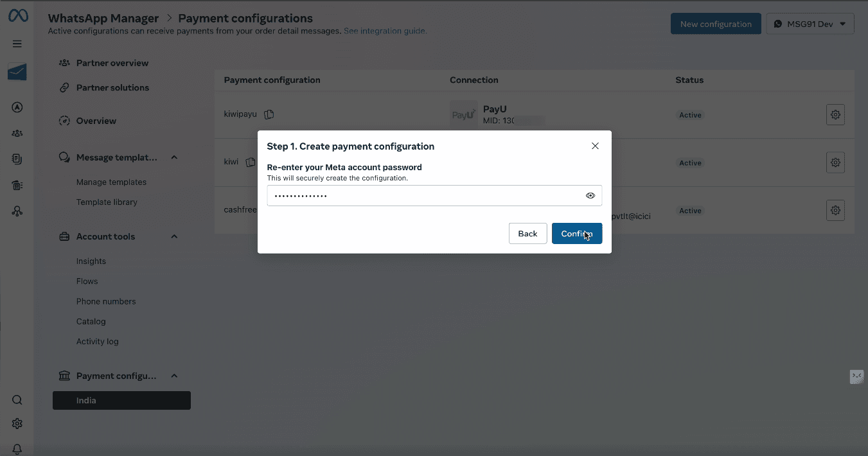Collapse the Message templates section
This screenshot has width=868, height=456.
point(174,157)
